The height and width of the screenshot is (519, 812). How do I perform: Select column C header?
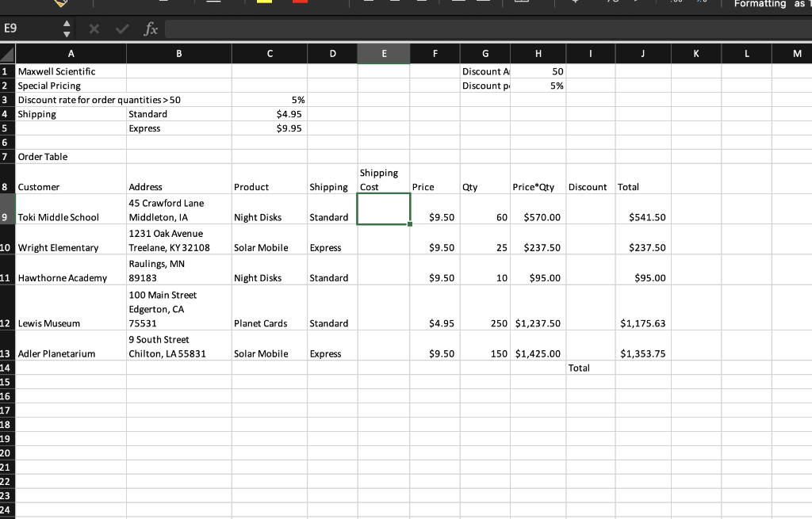pos(270,53)
